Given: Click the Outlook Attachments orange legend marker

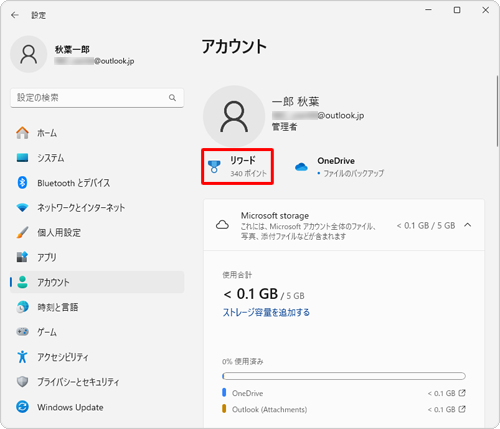Looking at the screenshot, I should click(x=224, y=409).
